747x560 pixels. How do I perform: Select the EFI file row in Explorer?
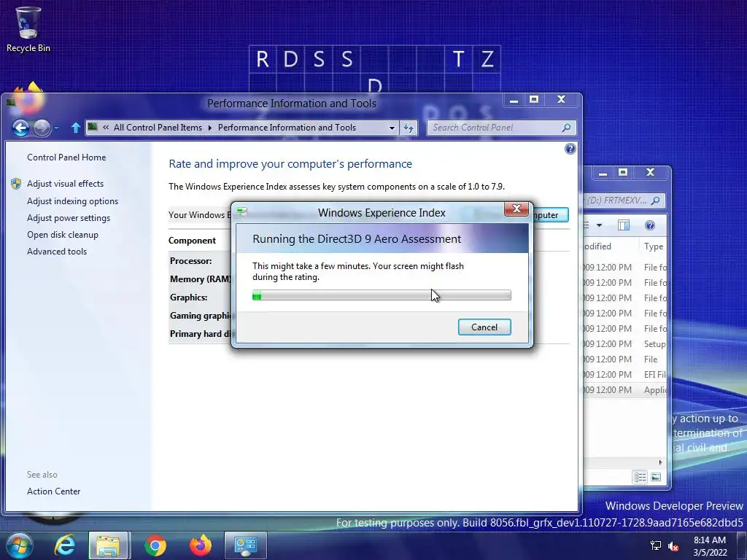point(625,374)
